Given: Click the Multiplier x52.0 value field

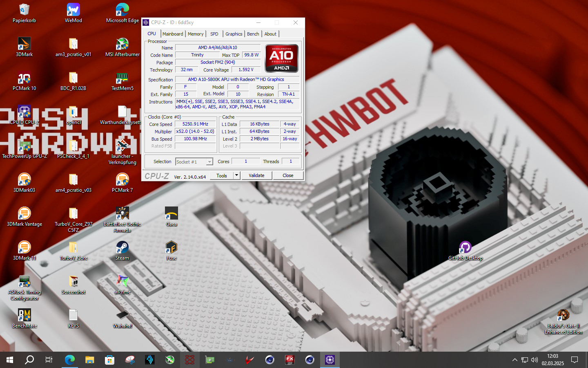Looking at the screenshot, I should [x=195, y=131].
